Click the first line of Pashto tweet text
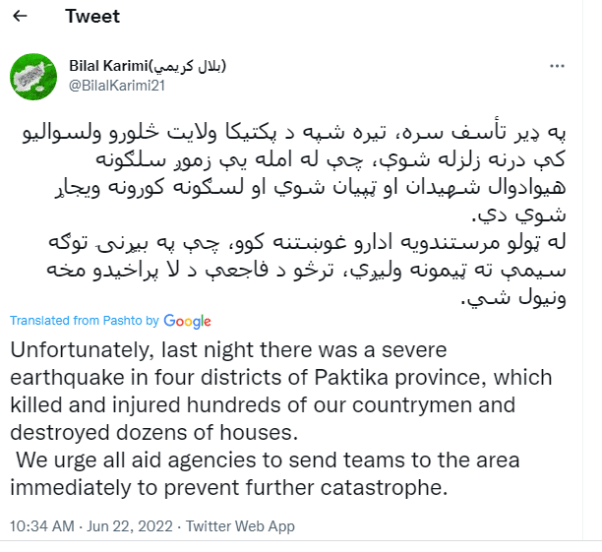This screenshot has width=602, height=552. [294, 132]
